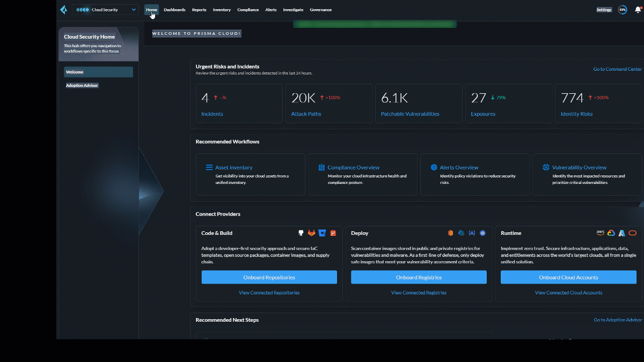Click the Asset Inventory list icon
The image size is (644, 362).
coord(209,167)
